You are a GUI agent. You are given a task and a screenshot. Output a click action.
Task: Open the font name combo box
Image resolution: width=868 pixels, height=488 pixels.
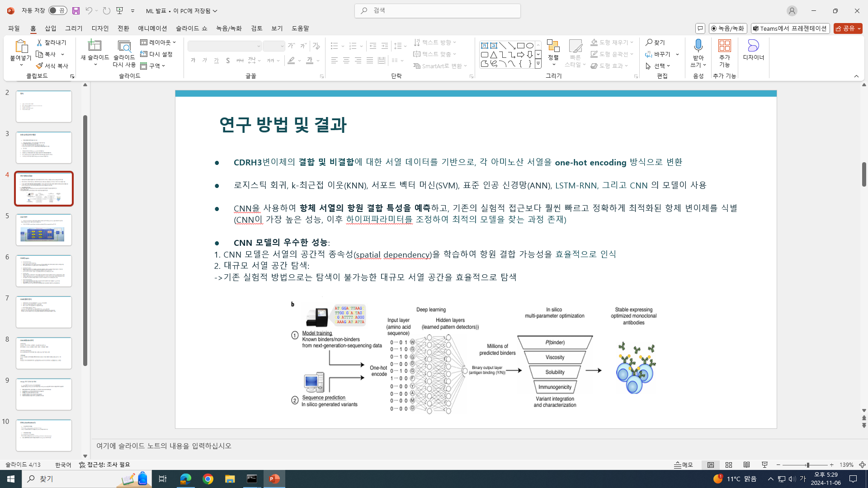[x=225, y=46]
